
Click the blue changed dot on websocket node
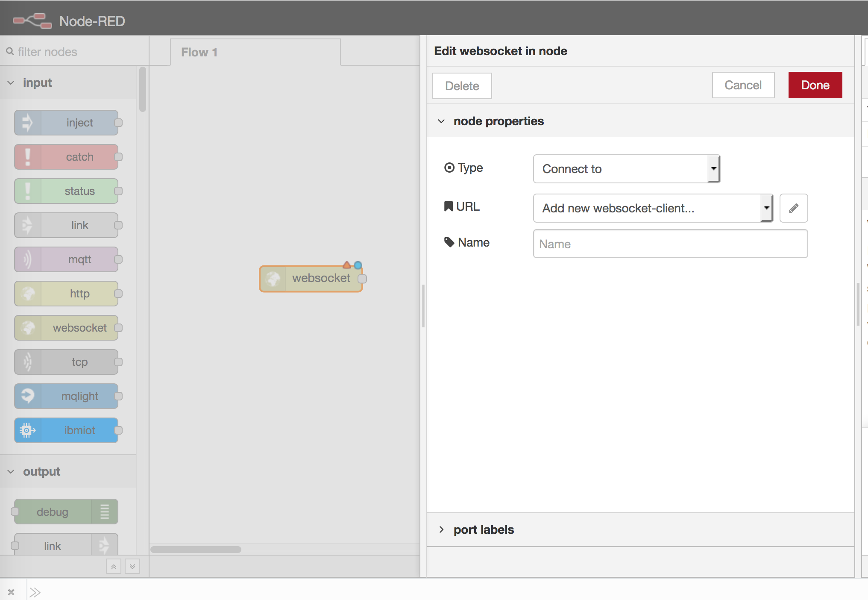click(x=358, y=265)
